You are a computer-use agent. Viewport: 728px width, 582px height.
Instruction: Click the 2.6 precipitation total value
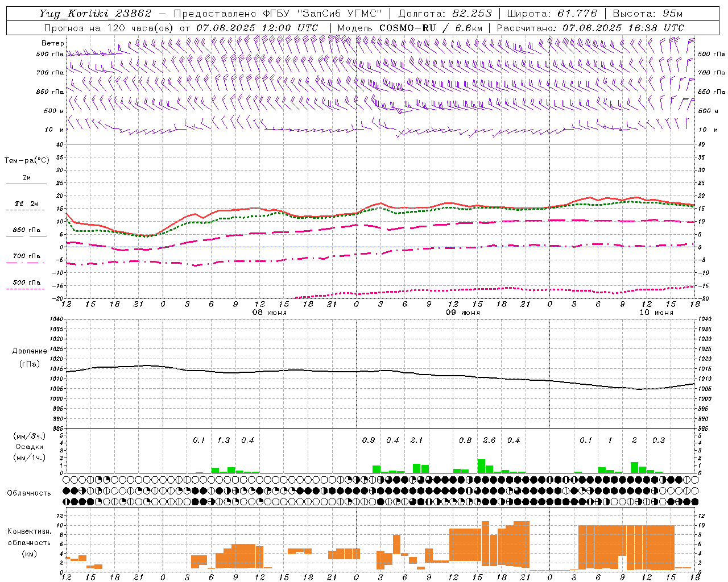tap(489, 440)
